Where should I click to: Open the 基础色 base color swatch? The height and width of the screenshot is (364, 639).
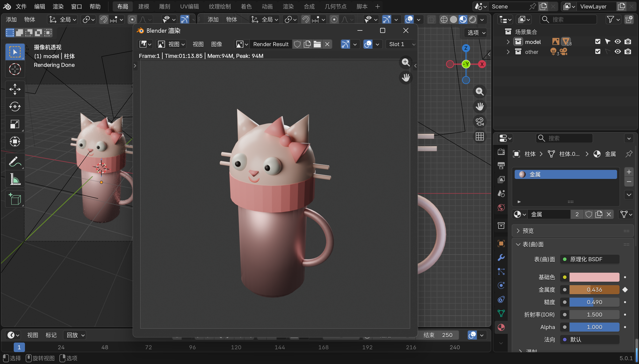[594, 277]
